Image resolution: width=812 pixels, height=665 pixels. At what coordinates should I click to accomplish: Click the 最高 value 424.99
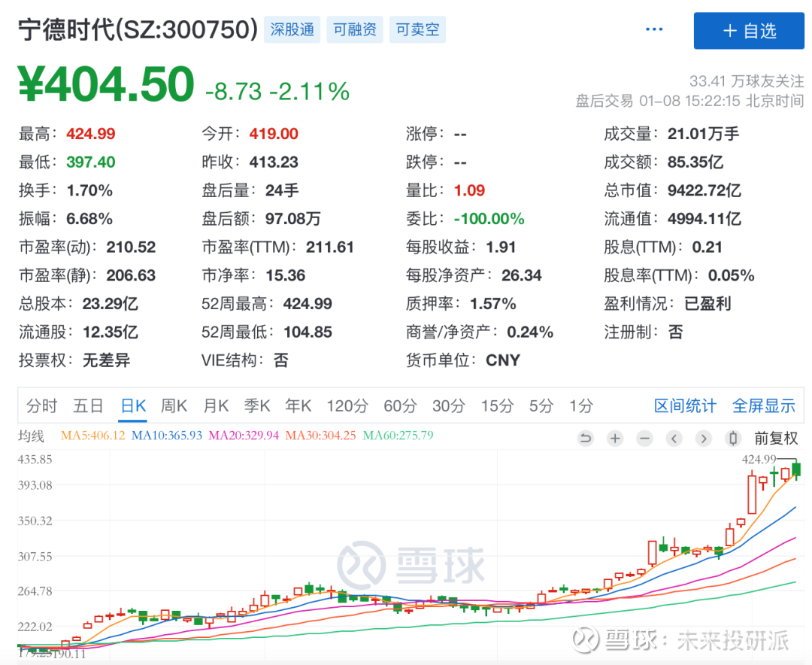pyautogui.click(x=91, y=134)
